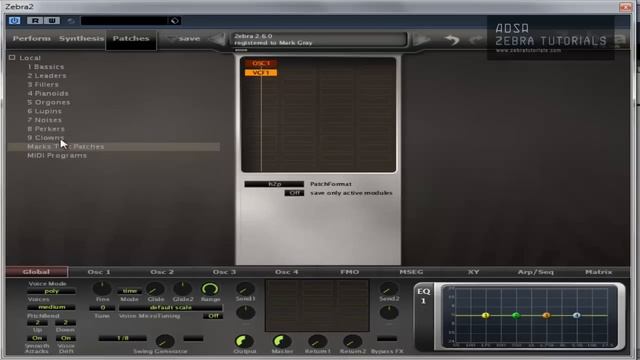Viewport: 640px width, 360px height.
Task: Click the Fine tune knob
Action: click(102, 288)
